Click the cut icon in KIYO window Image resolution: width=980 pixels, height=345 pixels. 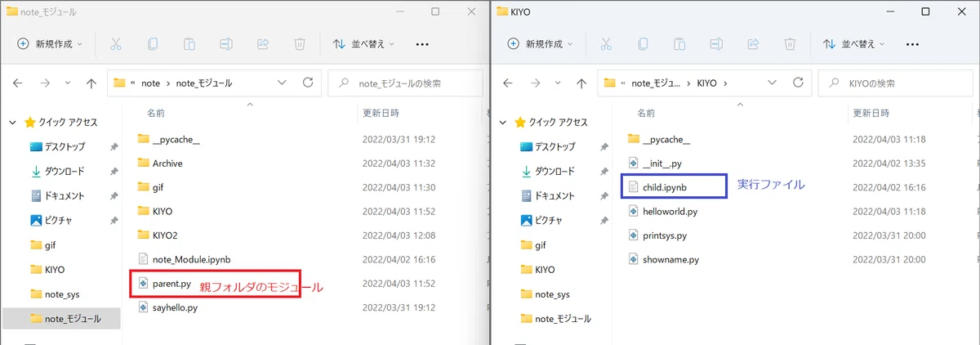coord(605,44)
